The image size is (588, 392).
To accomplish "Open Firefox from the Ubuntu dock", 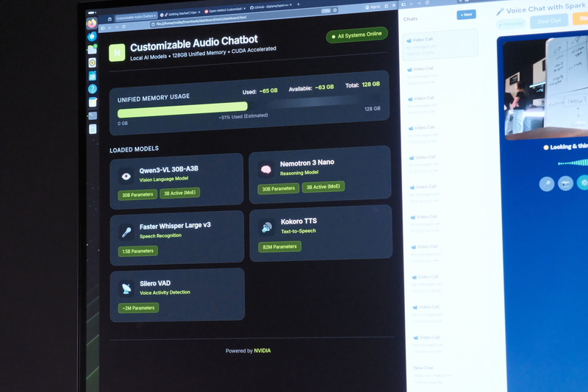I will (92, 24).
